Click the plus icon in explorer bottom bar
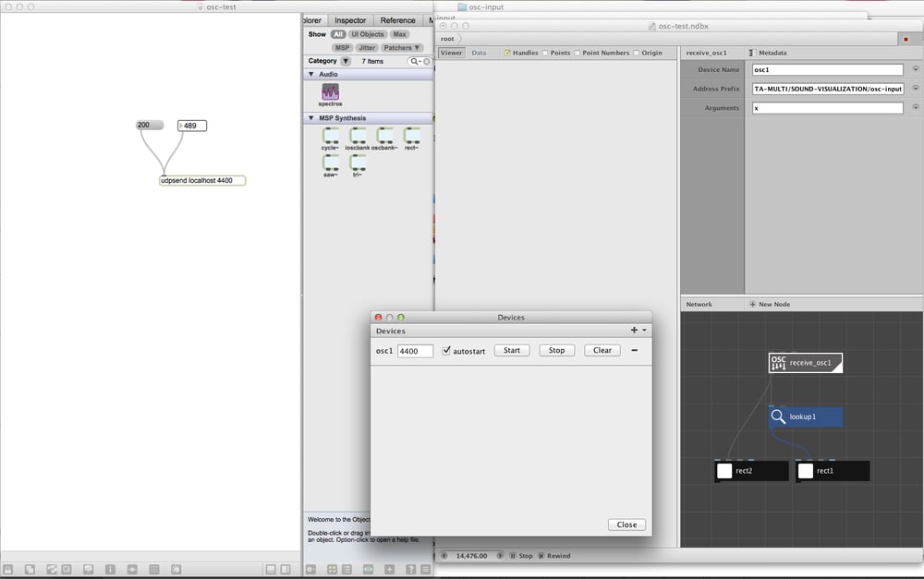This screenshot has height=579, width=924. tap(390, 570)
